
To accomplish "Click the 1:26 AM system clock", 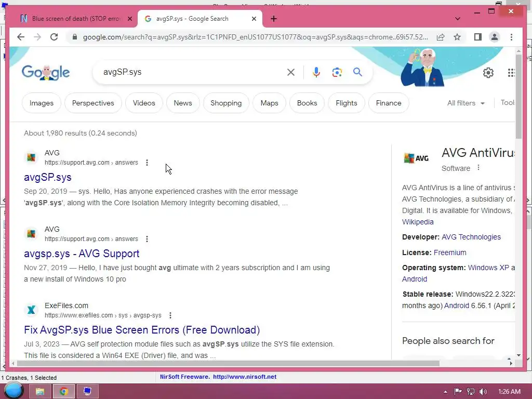I will click(509, 392).
